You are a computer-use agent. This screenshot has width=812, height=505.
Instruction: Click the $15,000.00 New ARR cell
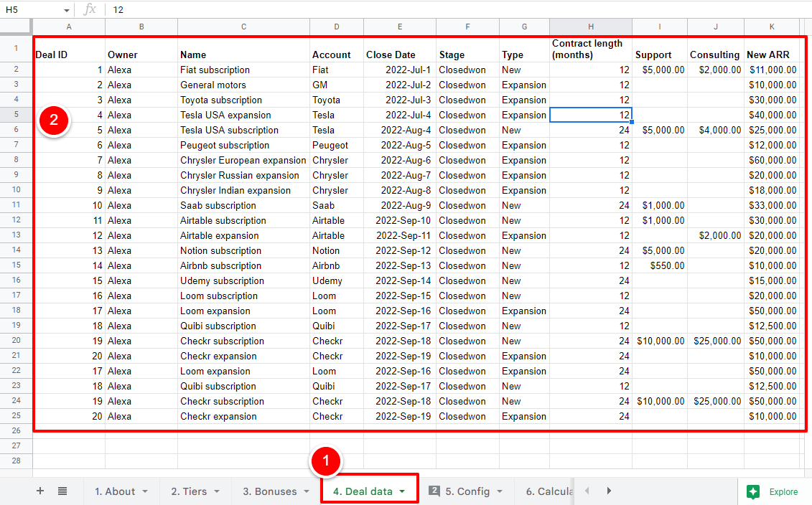tap(772, 281)
